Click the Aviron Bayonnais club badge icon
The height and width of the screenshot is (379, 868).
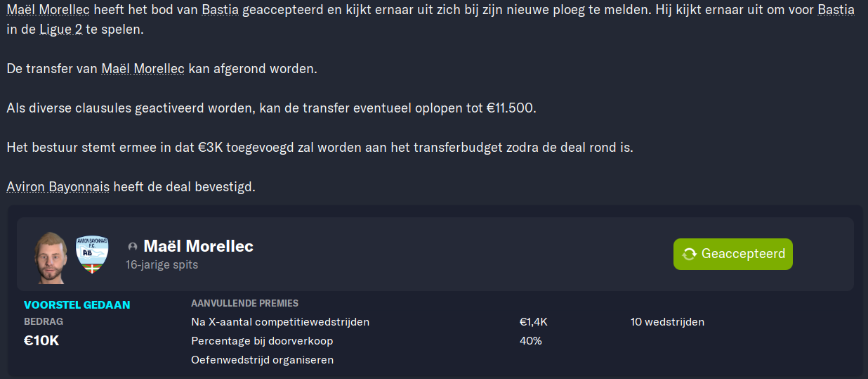(91, 254)
